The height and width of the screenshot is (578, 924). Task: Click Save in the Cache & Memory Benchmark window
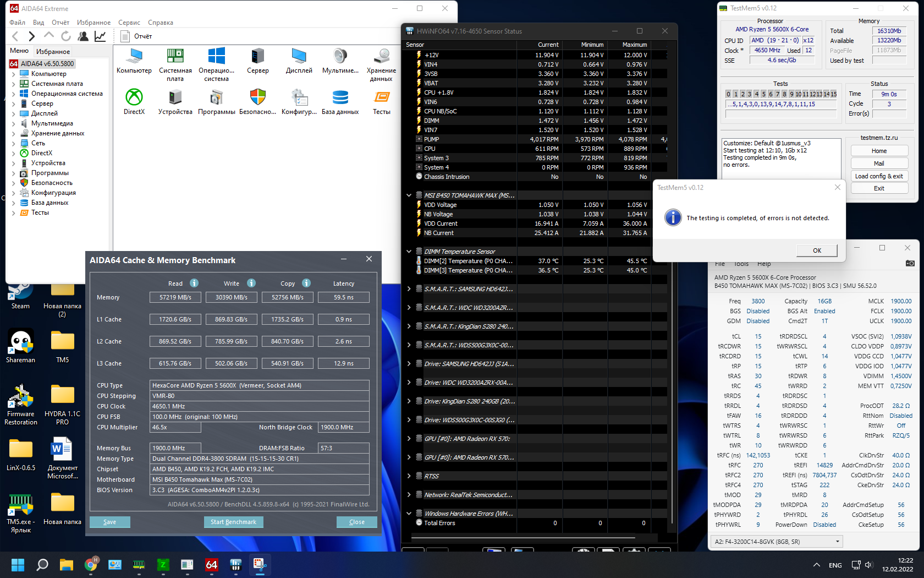[109, 522]
